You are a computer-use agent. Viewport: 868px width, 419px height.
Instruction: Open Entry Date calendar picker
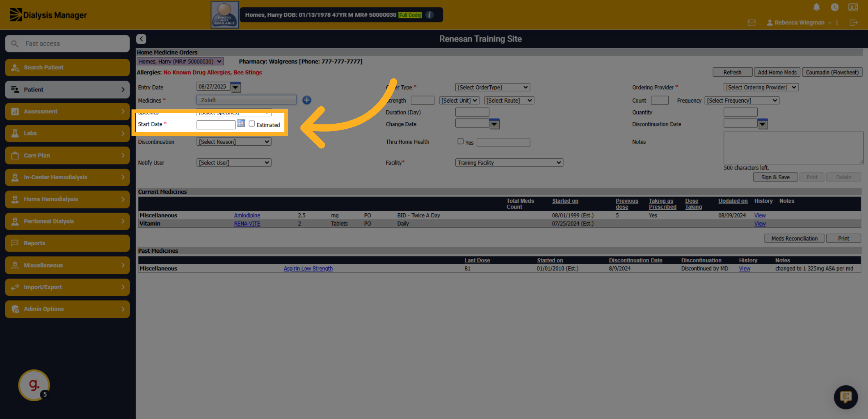pos(235,87)
